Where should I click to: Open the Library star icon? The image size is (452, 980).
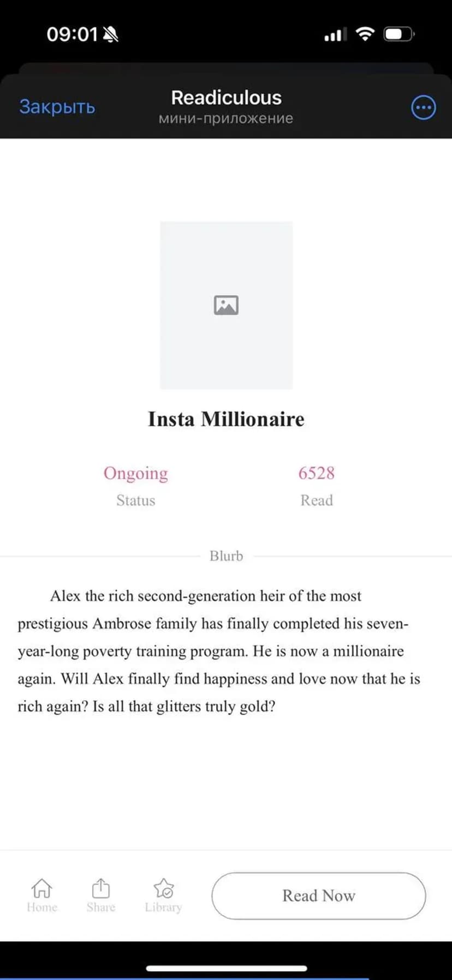click(x=163, y=888)
